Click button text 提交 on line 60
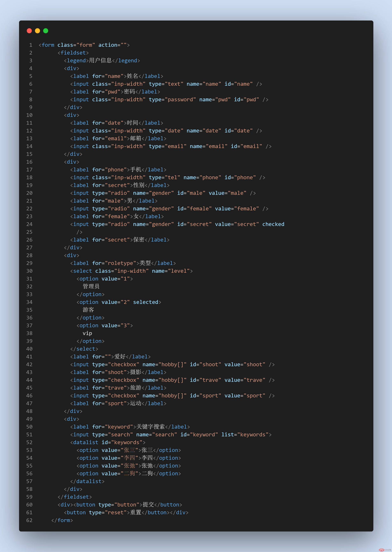This screenshot has height=552, width=392. [148, 505]
